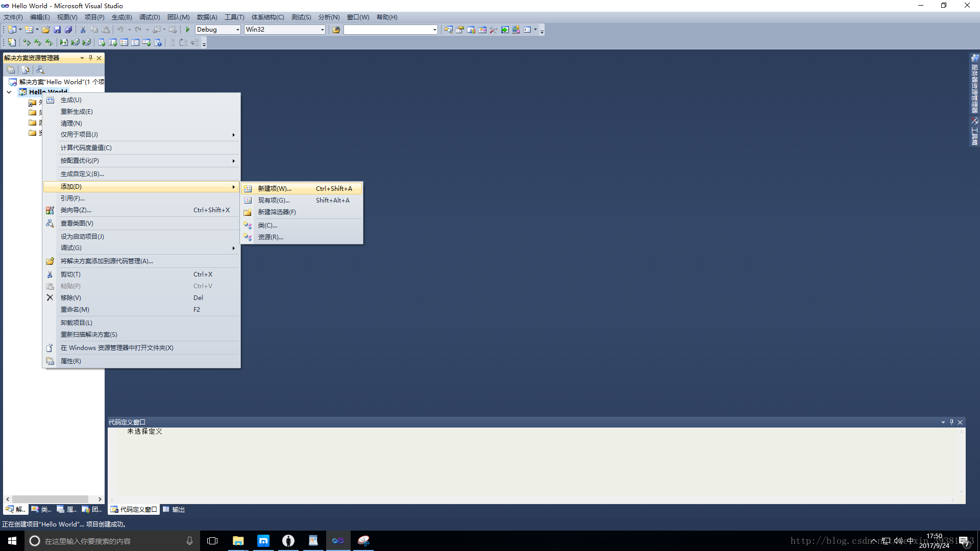Click the Add New Item toolbar icon

click(x=29, y=30)
